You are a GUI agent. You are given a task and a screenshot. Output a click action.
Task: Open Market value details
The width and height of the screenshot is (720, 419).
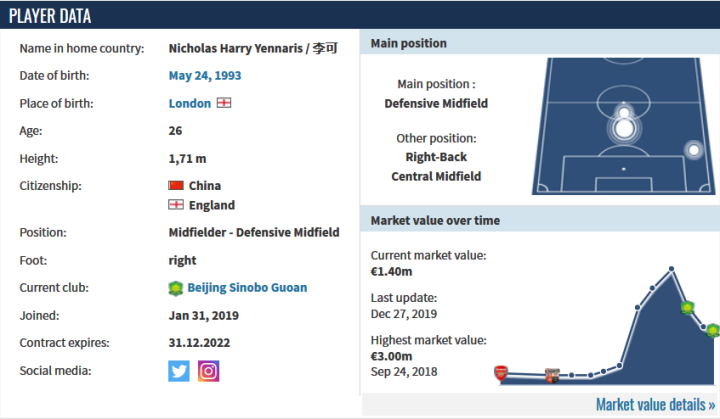[x=655, y=404]
